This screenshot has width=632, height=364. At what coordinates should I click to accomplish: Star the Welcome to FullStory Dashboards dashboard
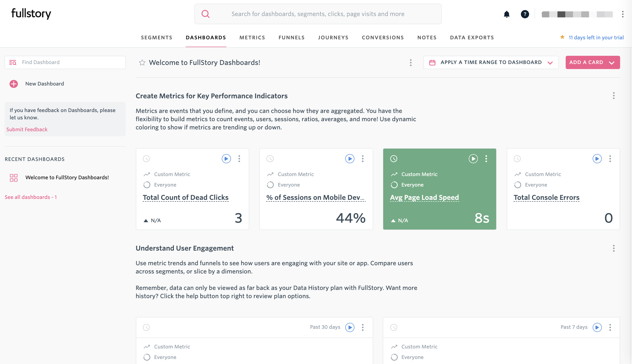pyautogui.click(x=142, y=62)
